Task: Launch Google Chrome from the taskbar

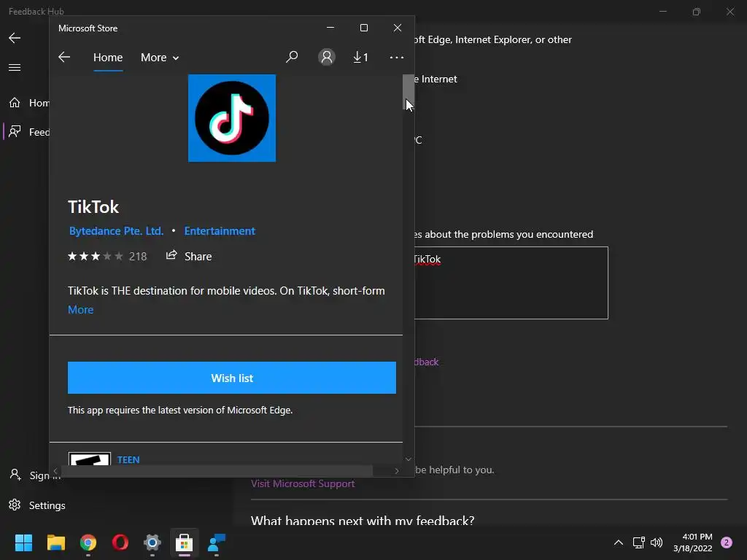Action: [x=88, y=542]
